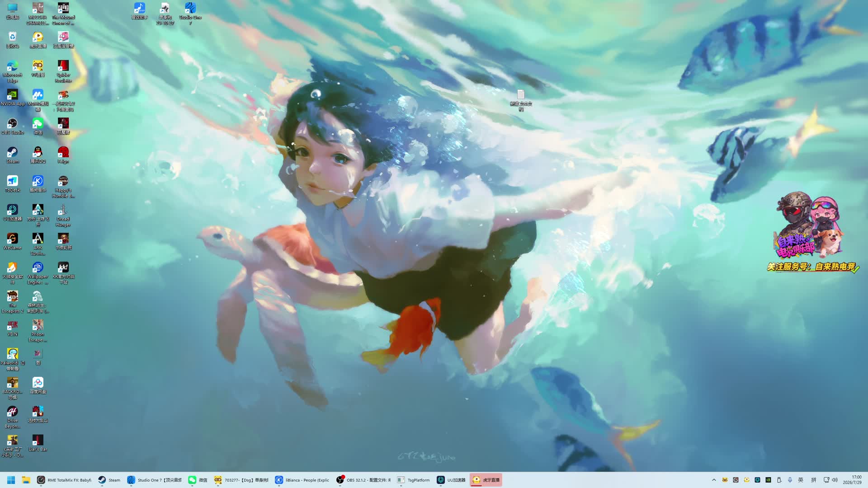The image size is (868, 488).
Task: Toggle the Pinyin IME indicator in tray
Action: [813, 480]
